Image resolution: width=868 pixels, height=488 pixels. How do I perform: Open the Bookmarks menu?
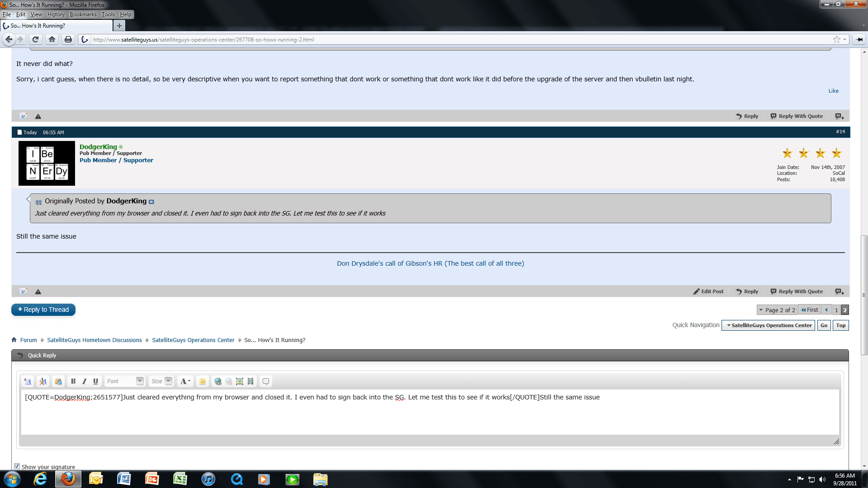(83, 14)
